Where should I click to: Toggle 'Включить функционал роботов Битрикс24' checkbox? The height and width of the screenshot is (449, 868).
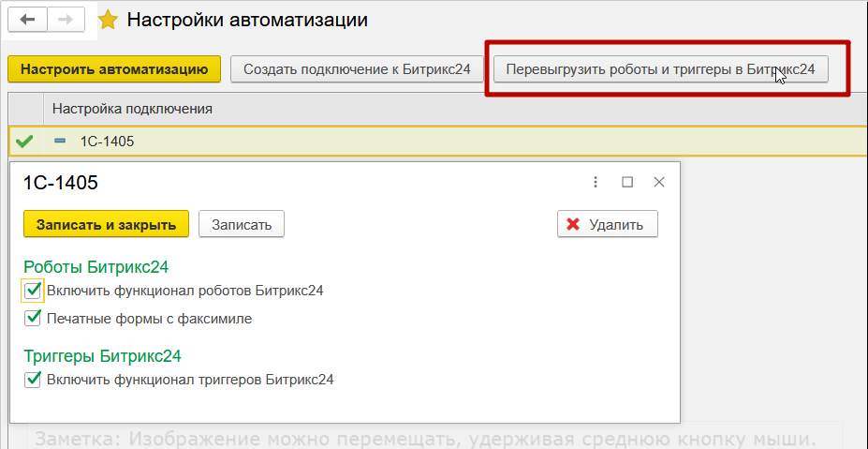[x=33, y=291]
